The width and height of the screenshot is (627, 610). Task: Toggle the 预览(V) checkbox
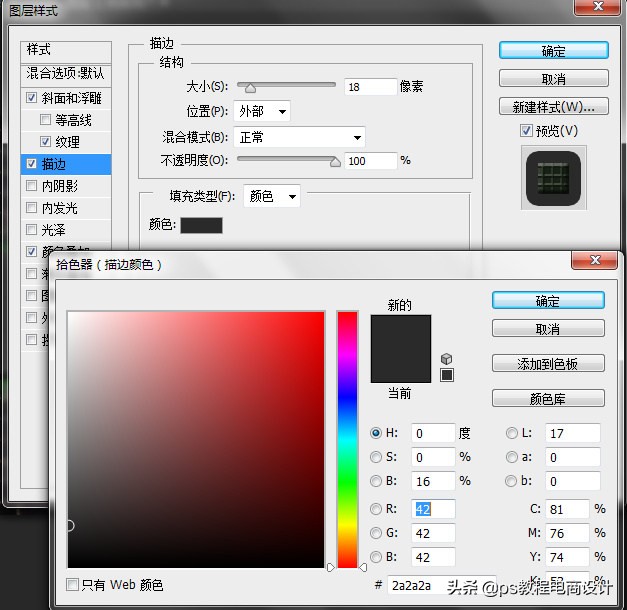pyautogui.click(x=526, y=131)
